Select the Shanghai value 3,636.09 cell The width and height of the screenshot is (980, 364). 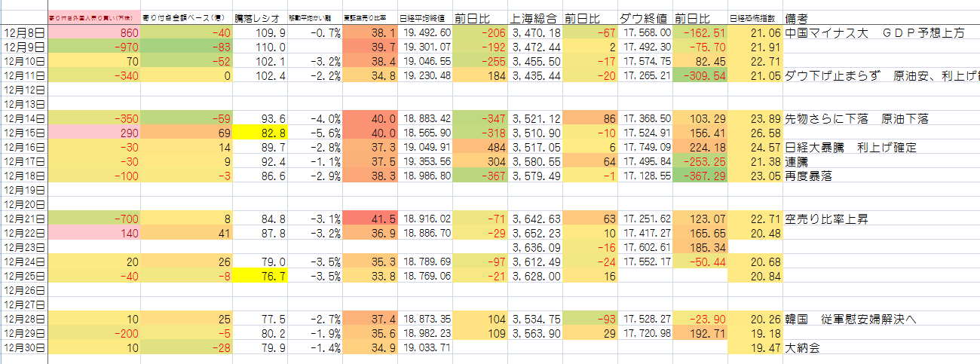coord(534,247)
